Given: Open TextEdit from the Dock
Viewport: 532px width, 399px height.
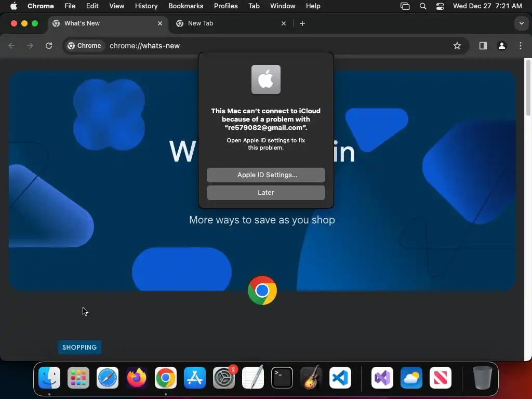Looking at the screenshot, I should coord(253,378).
